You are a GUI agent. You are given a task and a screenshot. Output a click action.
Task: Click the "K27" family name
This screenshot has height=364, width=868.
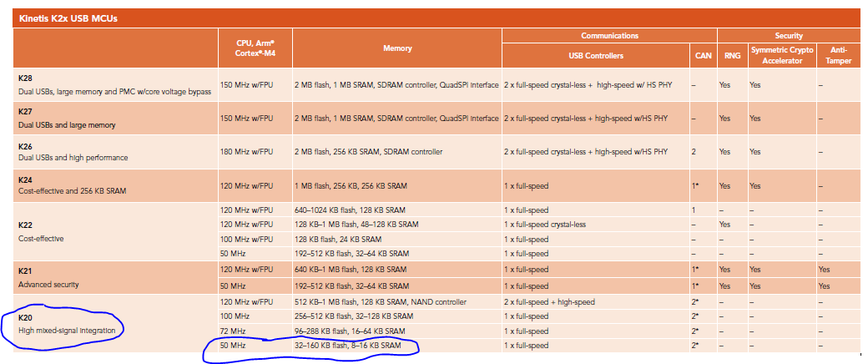point(26,112)
